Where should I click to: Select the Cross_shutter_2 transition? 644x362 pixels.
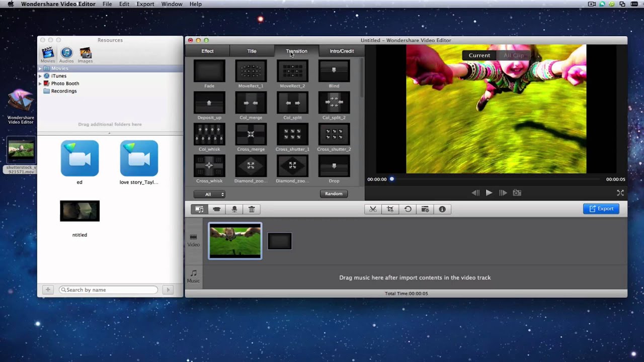coord(334,134)
